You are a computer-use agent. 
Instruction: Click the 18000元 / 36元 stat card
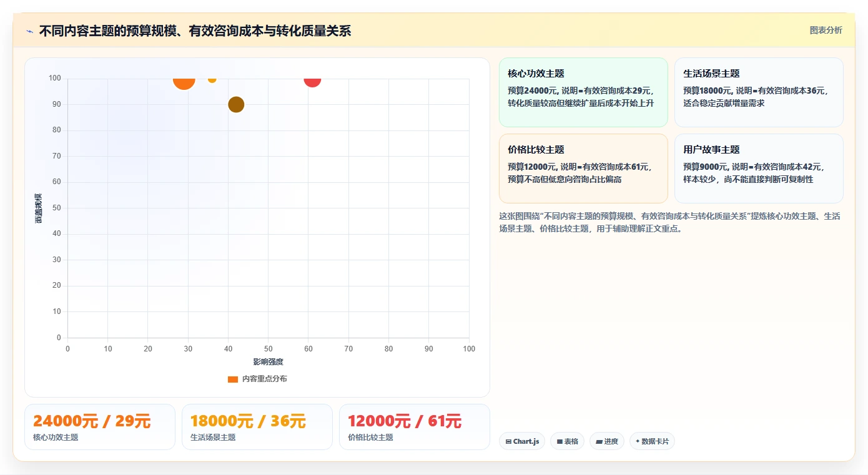(x=257, y=427)
